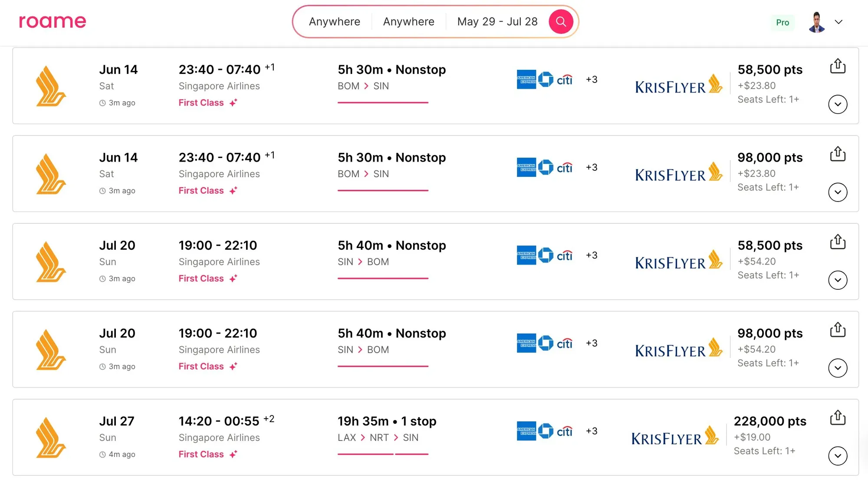Click the user profile avatar photo
868x483 pixels.
pos(816,22)
